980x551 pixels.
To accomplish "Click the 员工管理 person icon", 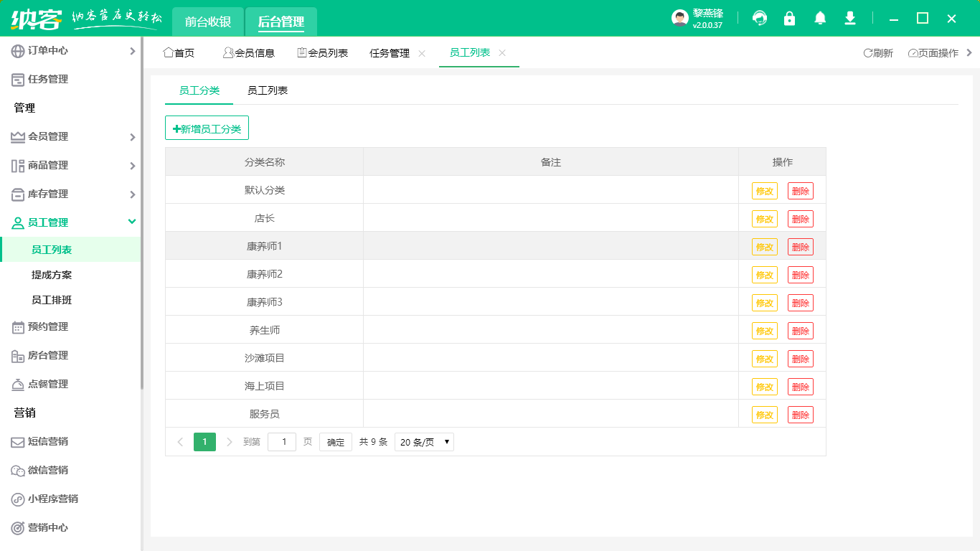I will tap(18, 223).
